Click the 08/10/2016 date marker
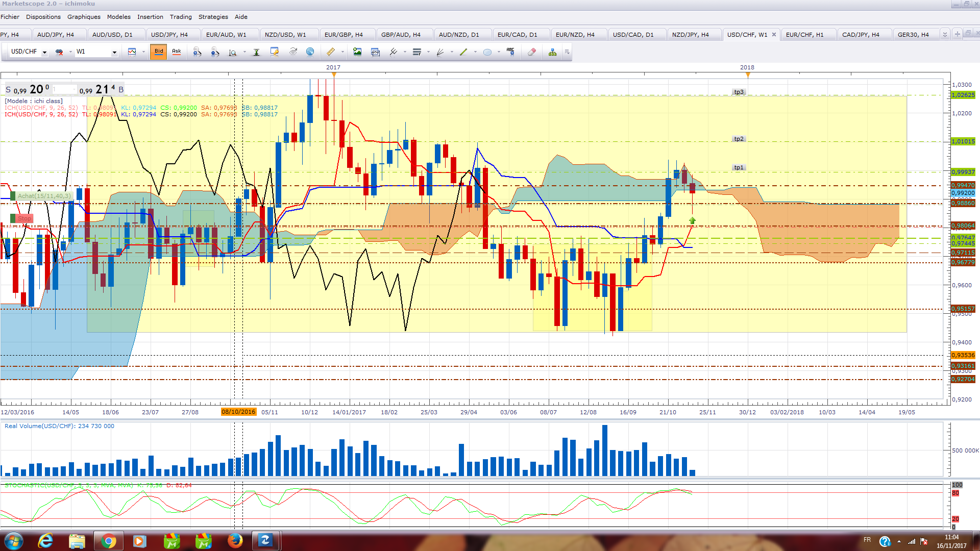This screenshot has width=980, height=551. pos(238,412)
